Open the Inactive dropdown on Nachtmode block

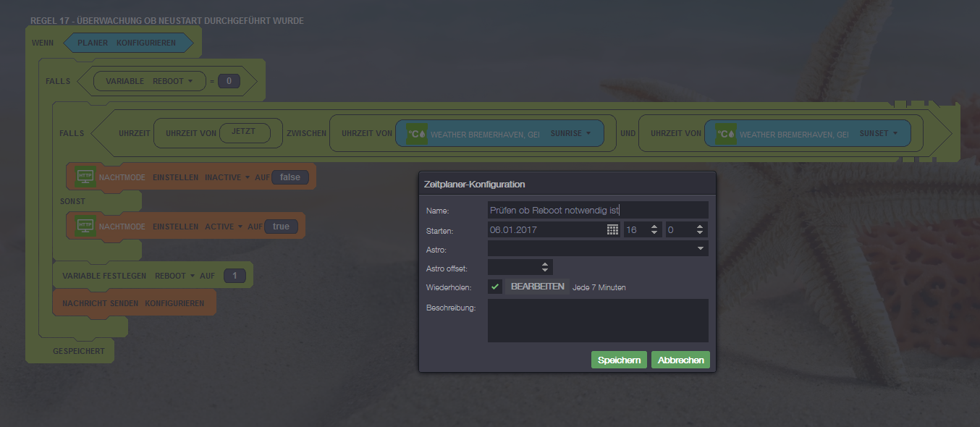point(227,177)
